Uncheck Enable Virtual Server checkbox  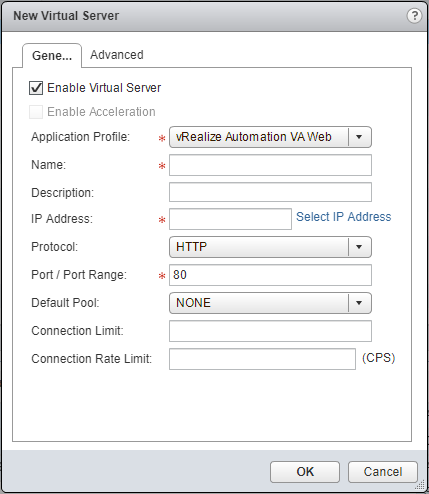36,88
